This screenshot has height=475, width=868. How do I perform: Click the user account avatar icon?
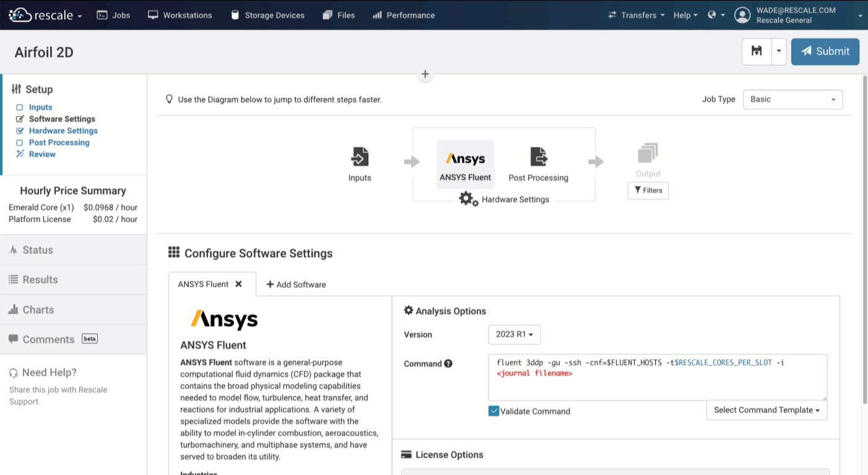click(742, 15)
